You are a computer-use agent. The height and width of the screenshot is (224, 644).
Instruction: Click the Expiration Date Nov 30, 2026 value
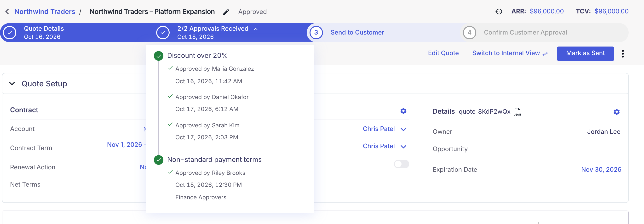[601, 170]
